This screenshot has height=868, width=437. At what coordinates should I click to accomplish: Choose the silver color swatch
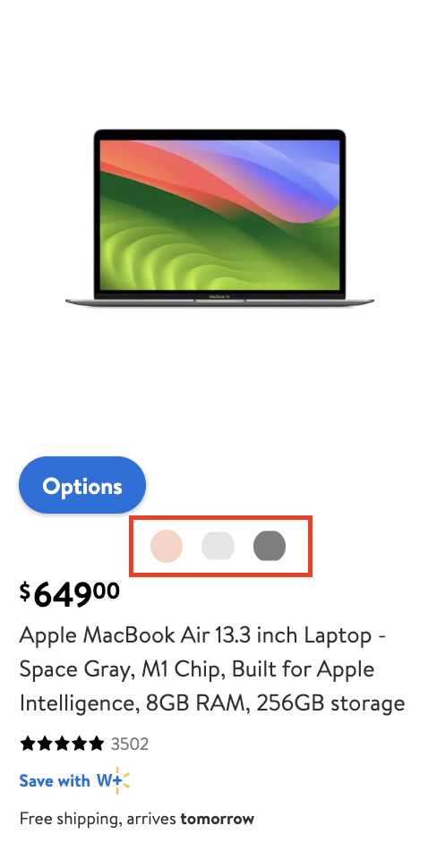click(x=218, y=546)
